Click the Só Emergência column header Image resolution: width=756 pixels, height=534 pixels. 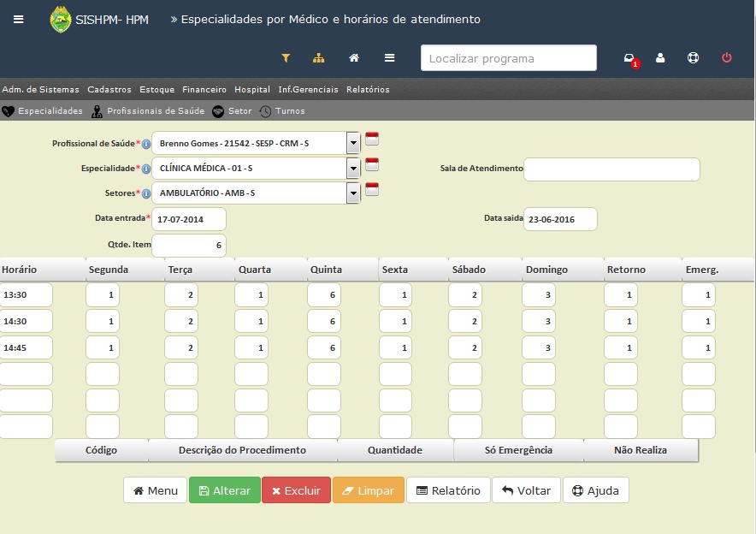[519, 450]
